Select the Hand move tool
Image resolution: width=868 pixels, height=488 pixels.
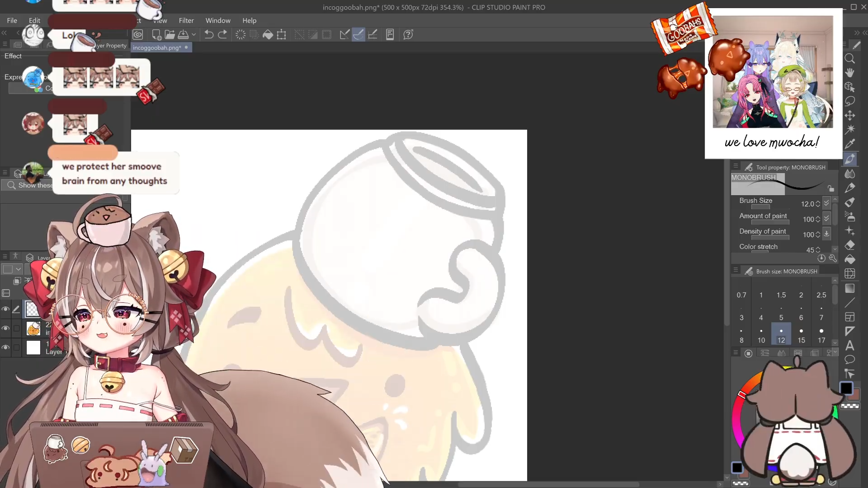click(849, 73)
